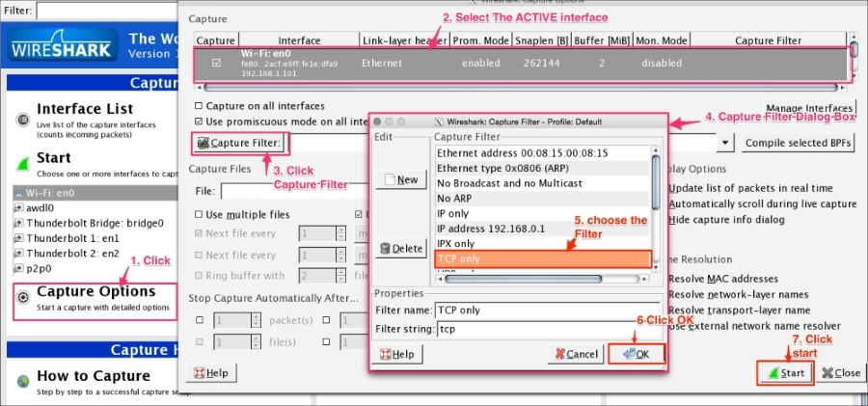Click Manage Interfaces button
Screen dimensions: 868x406
click(809, 108)
